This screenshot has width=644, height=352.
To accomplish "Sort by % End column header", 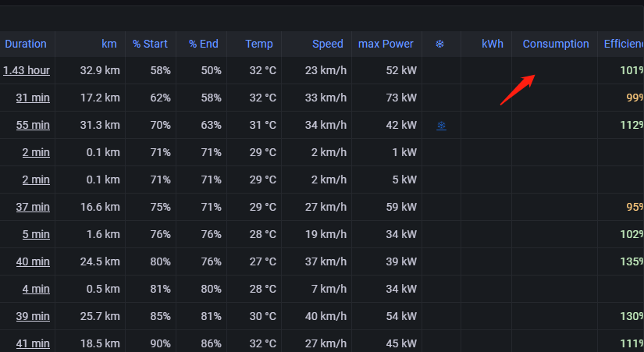I will [x=204, y=44].
